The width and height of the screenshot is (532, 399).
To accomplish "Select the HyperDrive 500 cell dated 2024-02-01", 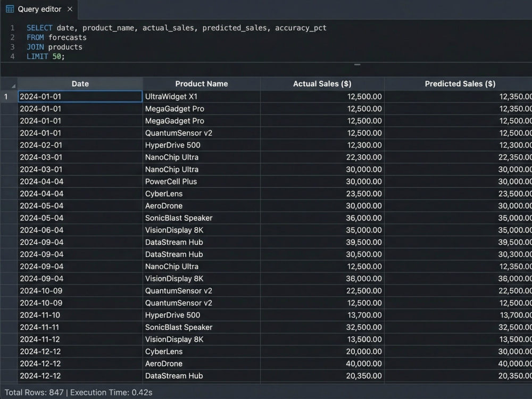I will tap(202, 145).
